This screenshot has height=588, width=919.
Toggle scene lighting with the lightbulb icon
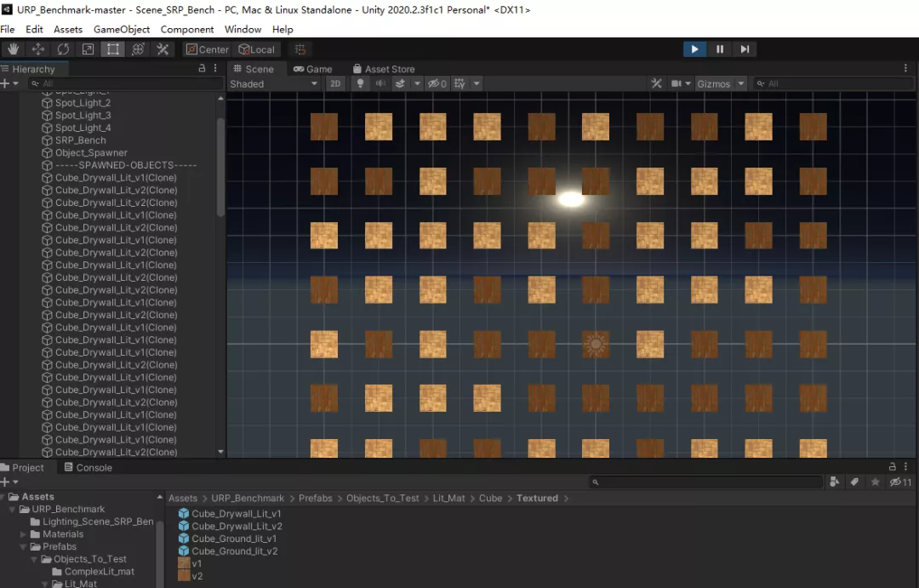coord(360,83)
